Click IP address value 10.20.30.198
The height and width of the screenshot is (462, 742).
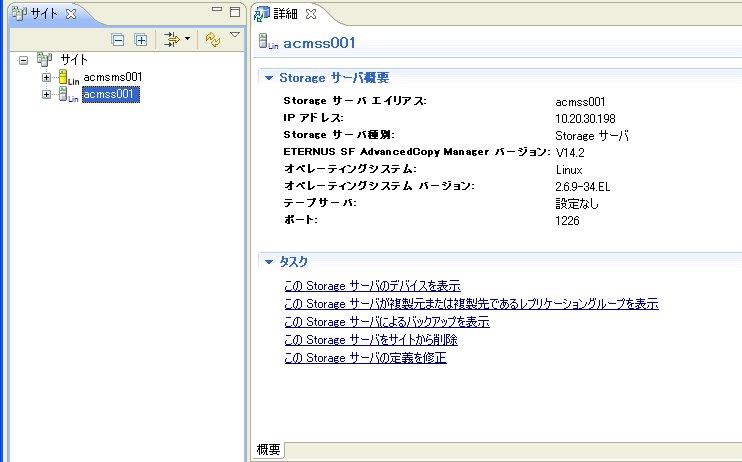coord(585,119)
